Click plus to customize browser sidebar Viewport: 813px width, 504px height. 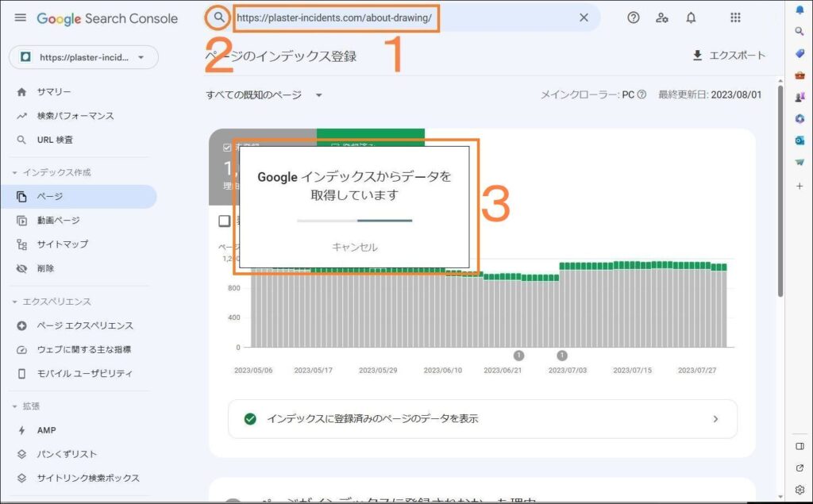pyautogui.click(x=800, y=186)
